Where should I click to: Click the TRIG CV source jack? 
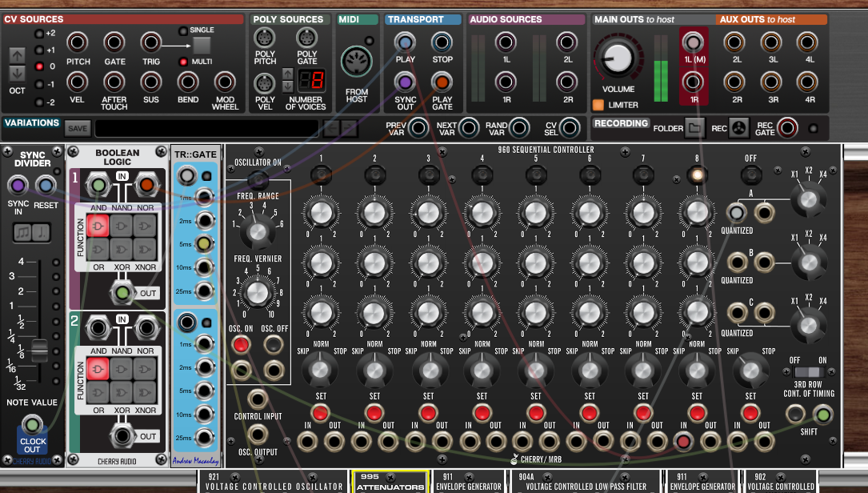150,42
